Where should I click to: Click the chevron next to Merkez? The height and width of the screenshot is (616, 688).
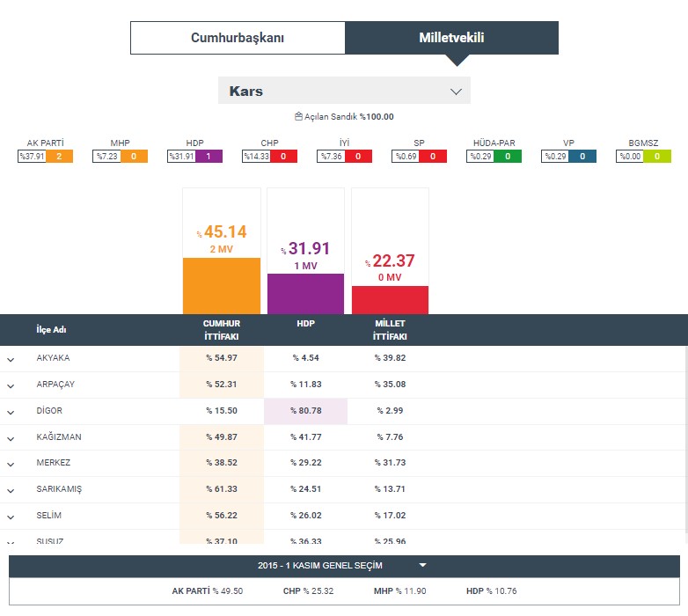(x=11, y=464)
